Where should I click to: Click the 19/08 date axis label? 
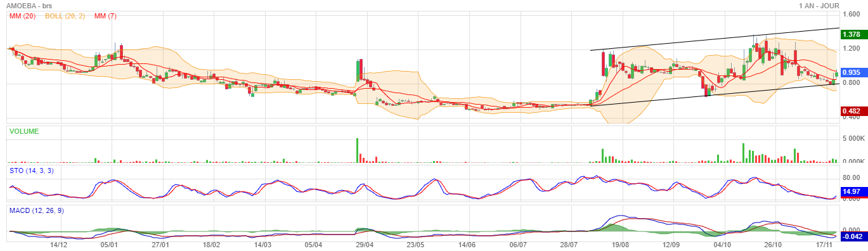point(619,244)
